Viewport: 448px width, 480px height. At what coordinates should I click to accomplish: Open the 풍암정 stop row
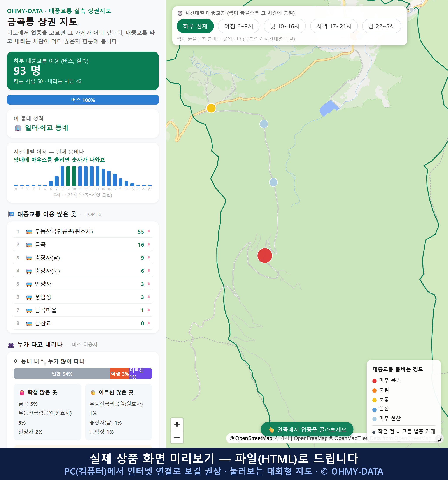coord(83,297)
